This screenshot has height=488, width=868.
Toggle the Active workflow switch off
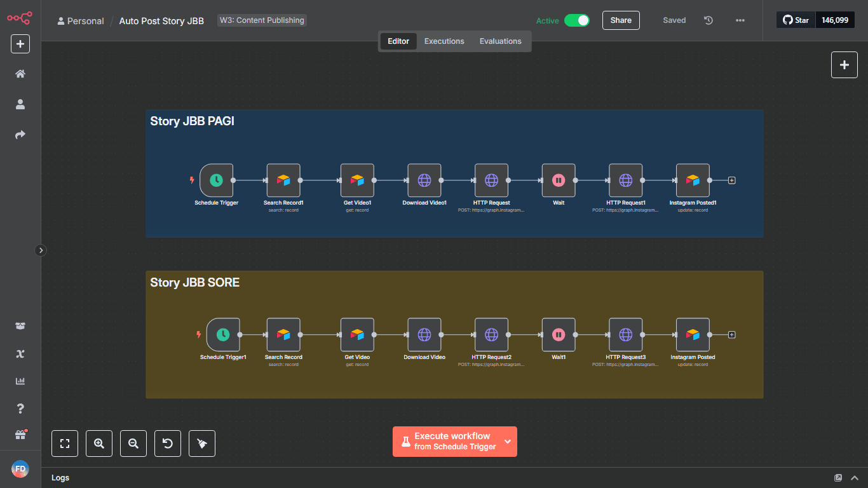pyautogui.click(x=576, y=20)
